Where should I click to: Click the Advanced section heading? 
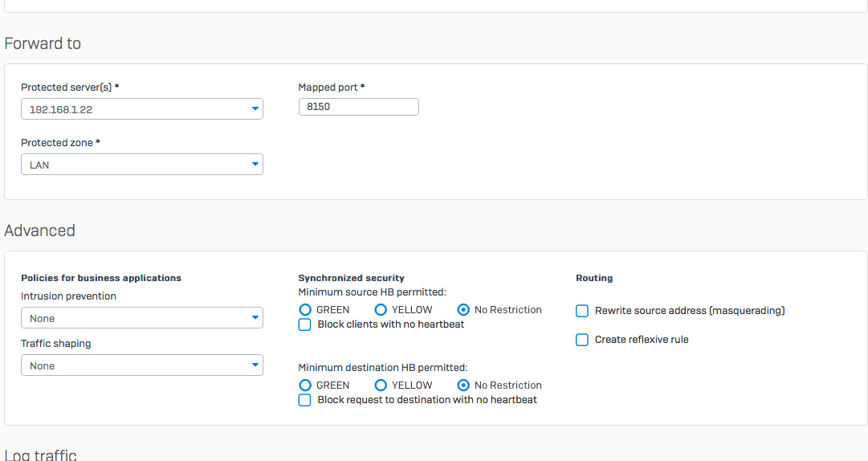coord(40,231)
